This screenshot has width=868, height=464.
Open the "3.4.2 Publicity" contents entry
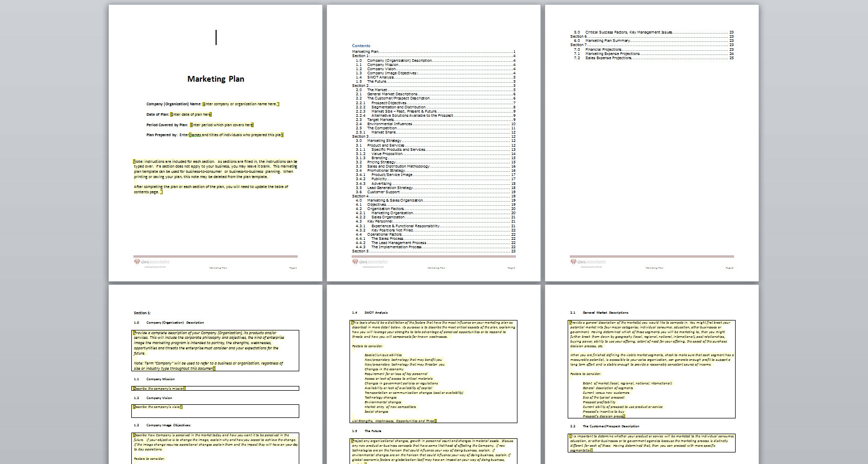point(435,179)
